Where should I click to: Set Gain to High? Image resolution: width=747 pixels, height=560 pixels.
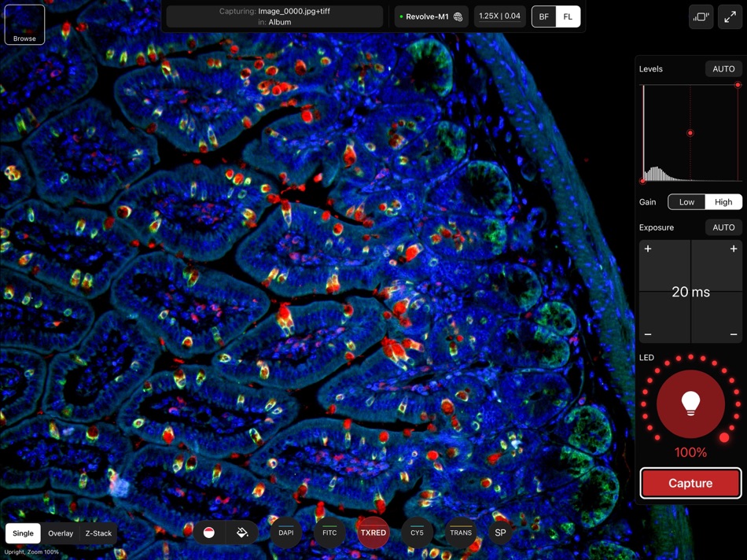(723, 202)
